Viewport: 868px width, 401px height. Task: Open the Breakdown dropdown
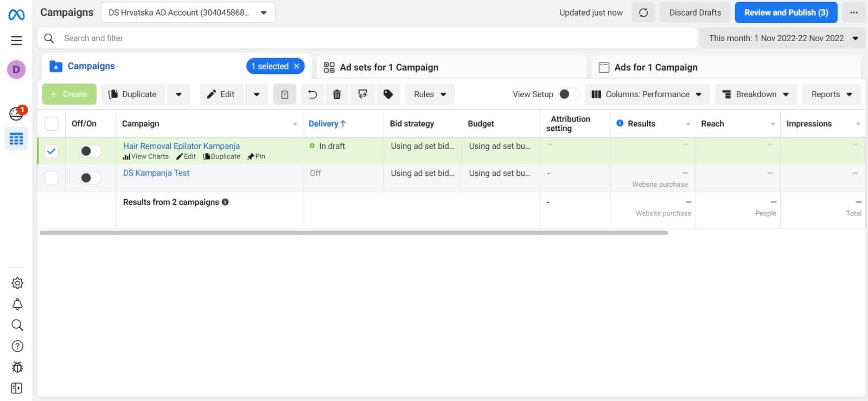756,94
